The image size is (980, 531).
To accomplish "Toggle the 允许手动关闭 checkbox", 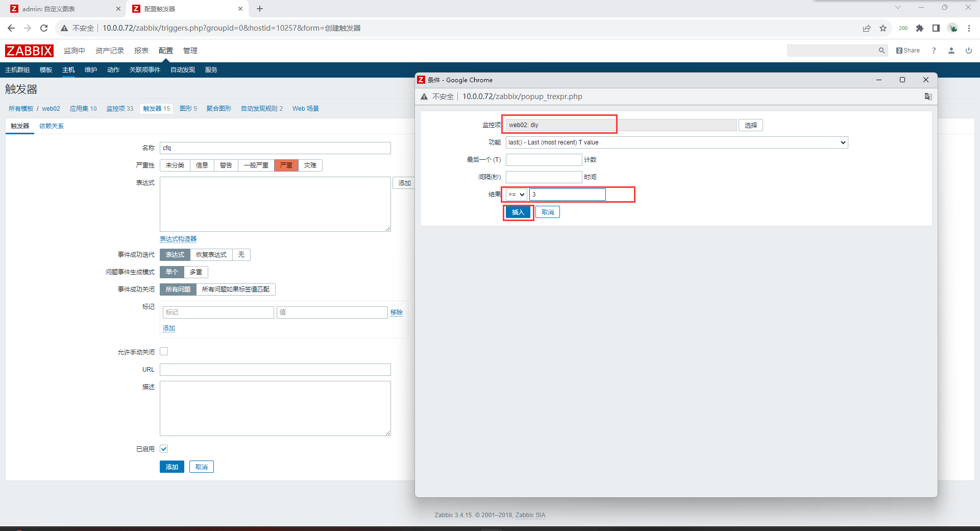I will click(164, 351).
